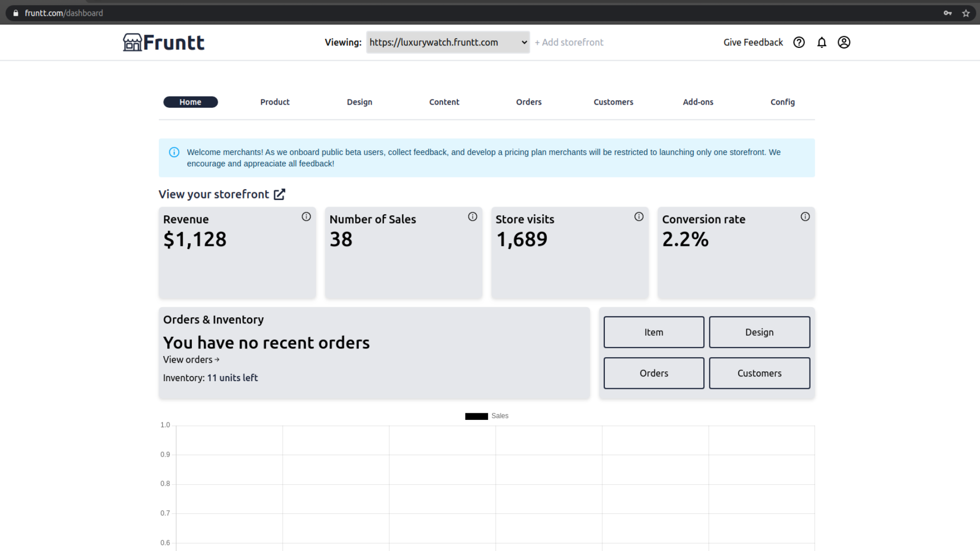Screen dimensions: 980x551
Task: Click the 2.2% conversion rate value
Action: point(685,239)
